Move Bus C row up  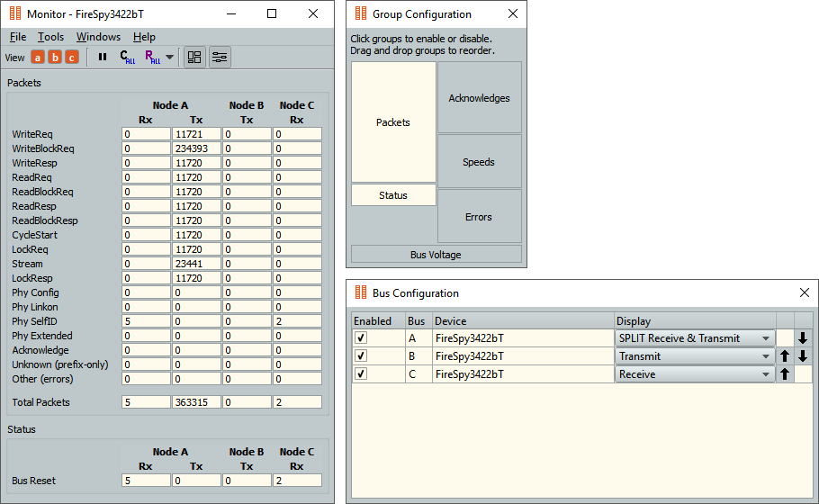tap(785, 374)
